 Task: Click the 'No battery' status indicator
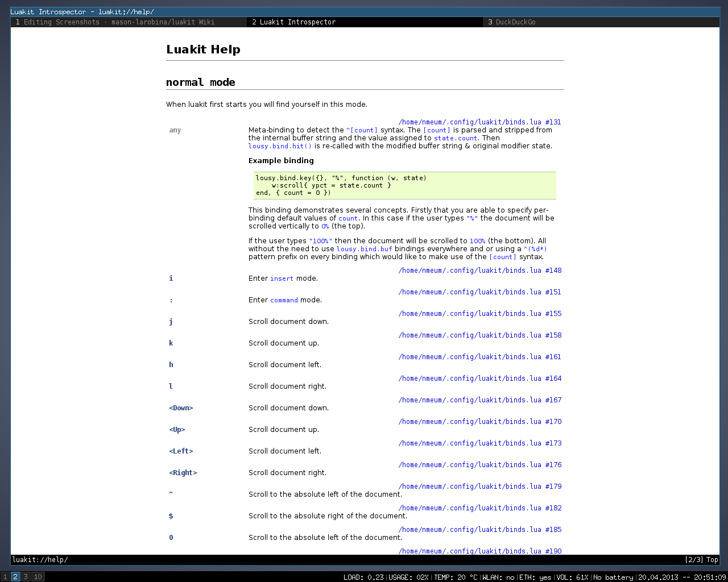613,577
